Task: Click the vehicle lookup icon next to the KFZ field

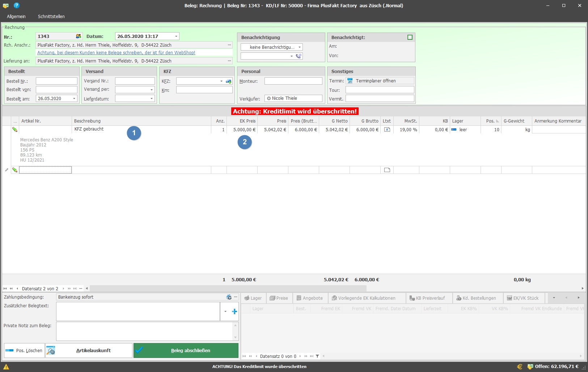Action: tap(228, 81)
